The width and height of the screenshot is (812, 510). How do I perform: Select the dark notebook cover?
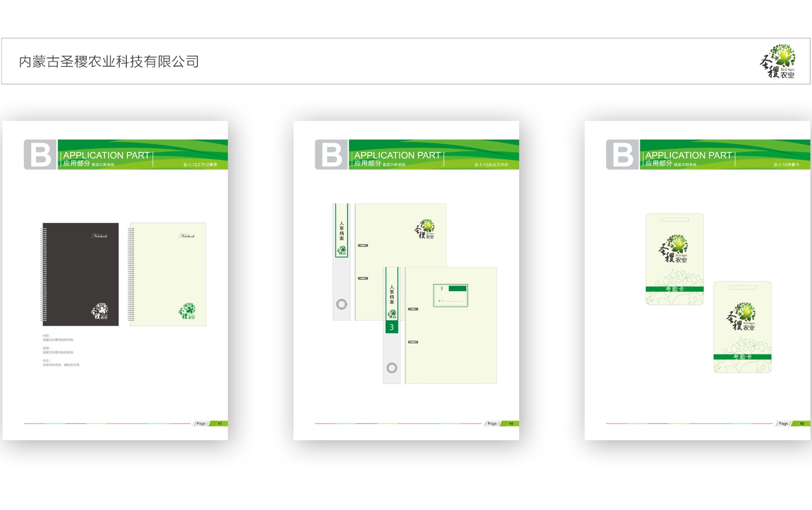tap(81, 274)
